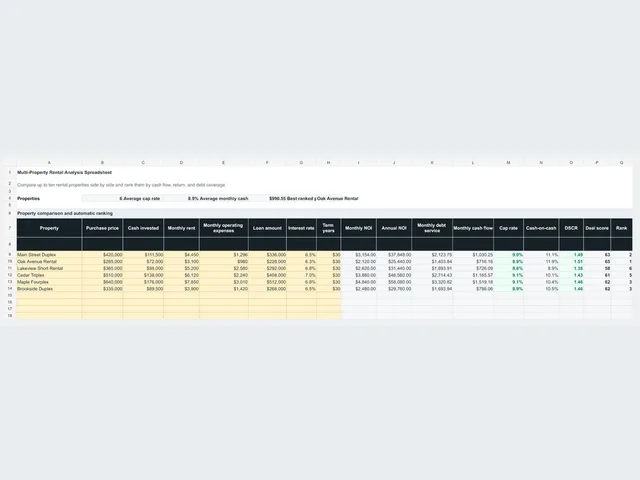Select the 'Maple Fourplex' property cell
640x480 pixels.
(49, 282)
